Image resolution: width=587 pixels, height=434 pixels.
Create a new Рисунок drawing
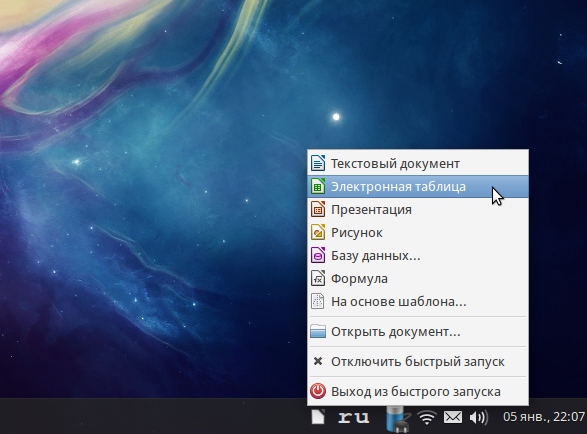click(418, 233)
